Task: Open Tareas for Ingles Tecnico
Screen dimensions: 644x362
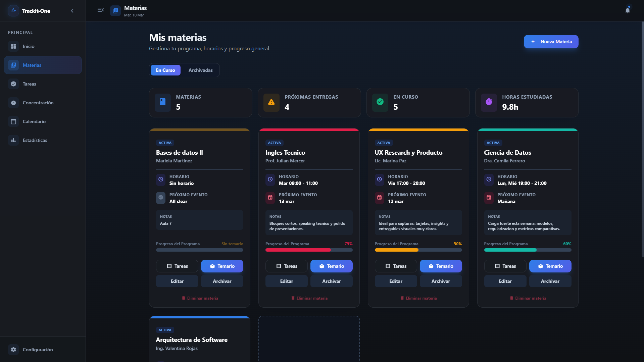Action: 287,266
